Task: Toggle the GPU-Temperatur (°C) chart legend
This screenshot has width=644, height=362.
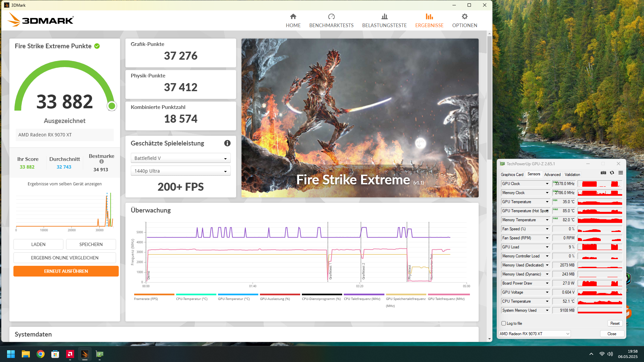Action: (234, 299)
